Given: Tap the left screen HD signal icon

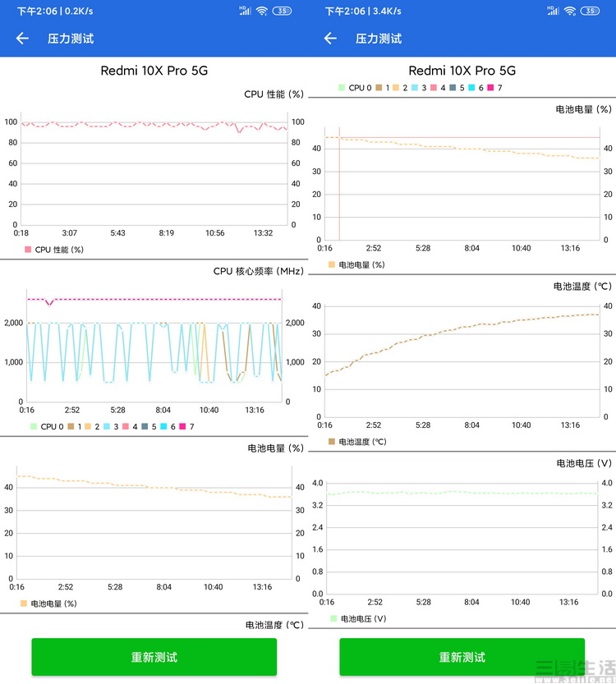Looking at the screenshot, I should 246,11.
